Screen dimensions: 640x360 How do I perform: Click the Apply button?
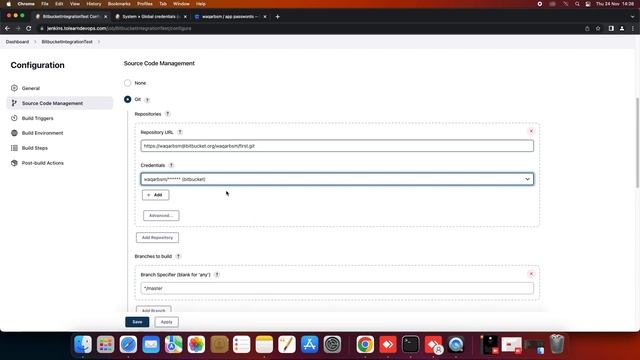(x=167, y=322)
